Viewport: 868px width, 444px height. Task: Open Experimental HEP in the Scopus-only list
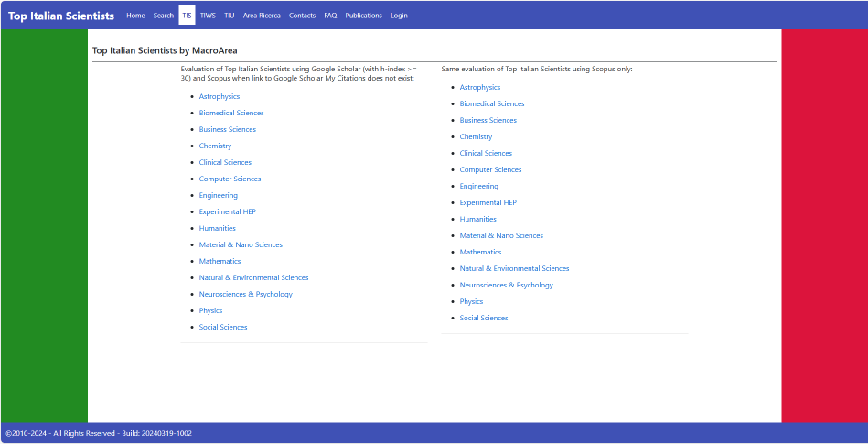pos(488,203)
